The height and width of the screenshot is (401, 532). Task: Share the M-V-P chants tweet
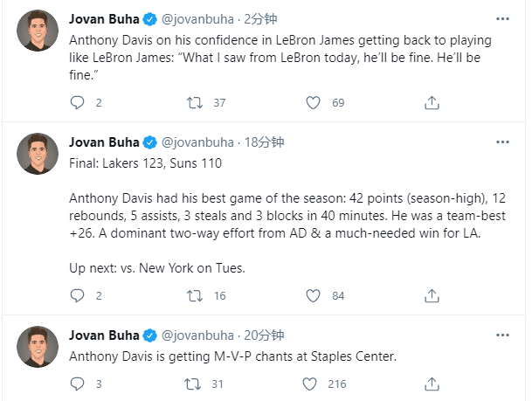432,384
